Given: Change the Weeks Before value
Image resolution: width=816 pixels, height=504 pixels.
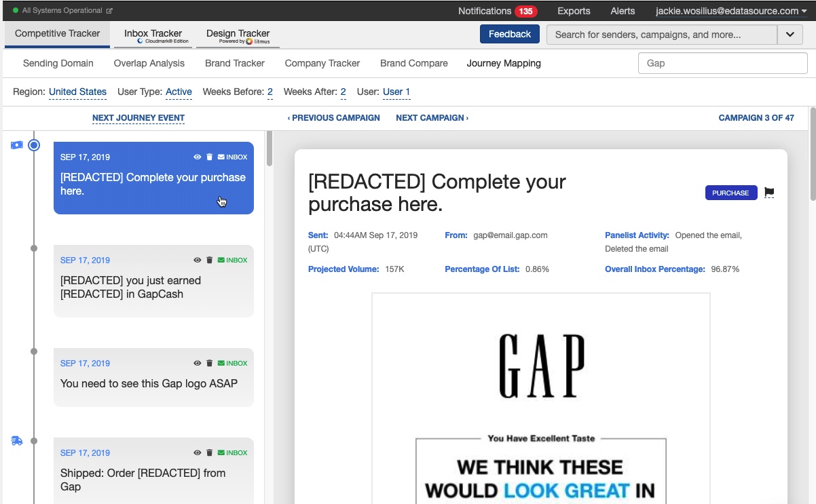Looking at the screenshot, I should (x=270, y=92).
